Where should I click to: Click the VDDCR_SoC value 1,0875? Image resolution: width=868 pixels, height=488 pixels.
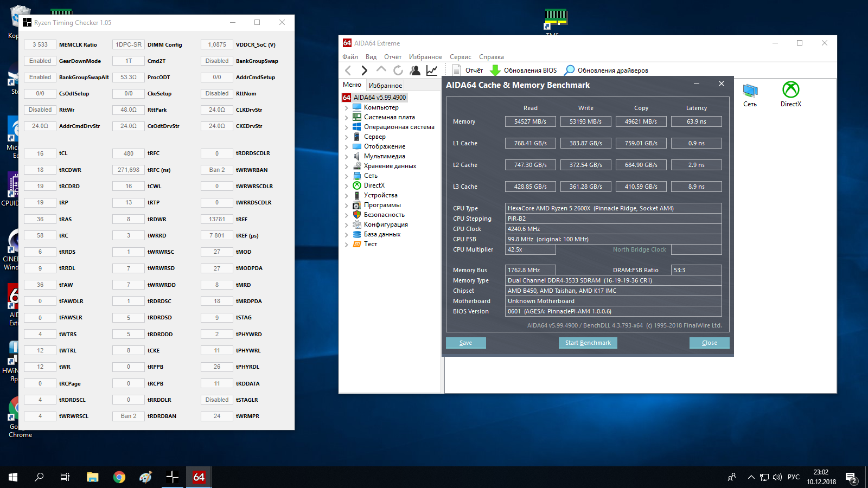[217, 44]
